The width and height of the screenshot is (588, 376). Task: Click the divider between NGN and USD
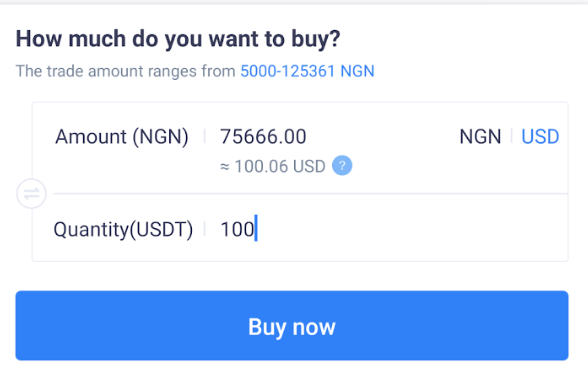tap(512, 136)
